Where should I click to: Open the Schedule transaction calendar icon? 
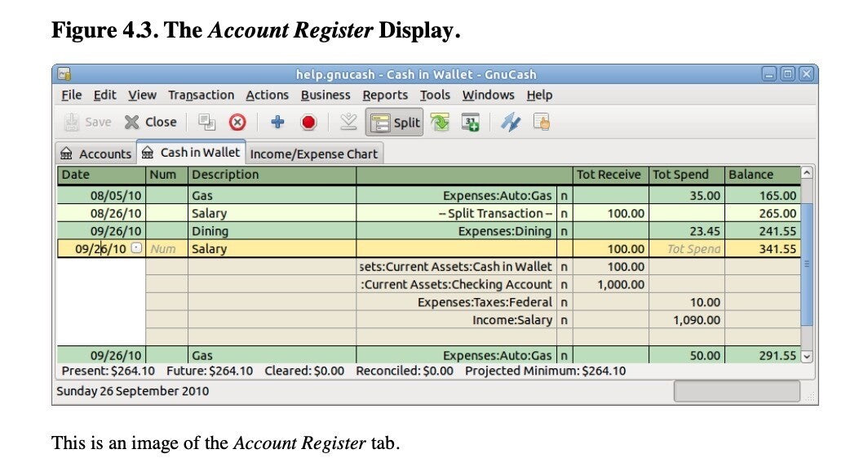click(x=472, y=122)
